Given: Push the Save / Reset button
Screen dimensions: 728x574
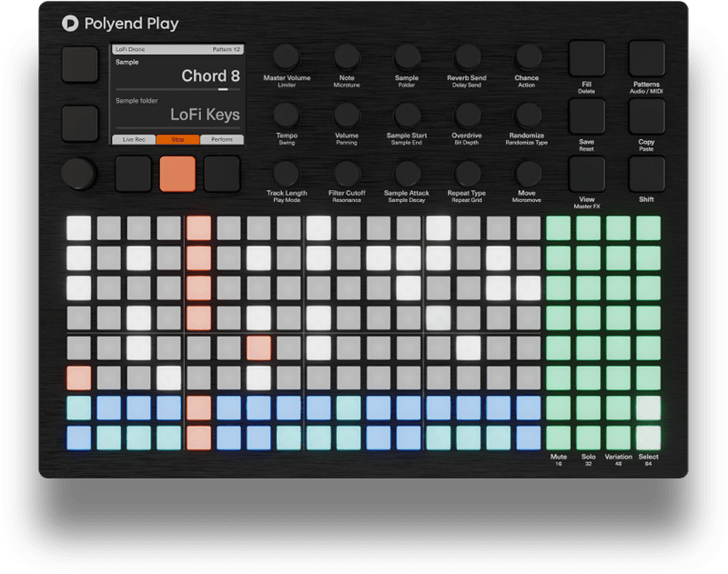Looking at the screenshot, I should point(587,116).
